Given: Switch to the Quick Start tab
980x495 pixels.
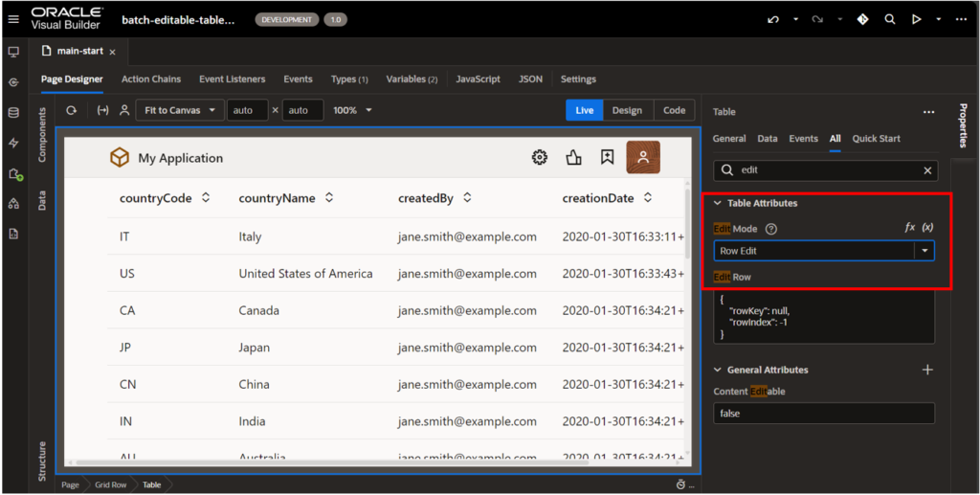Looking at the screenshot, I should [876, 139].
